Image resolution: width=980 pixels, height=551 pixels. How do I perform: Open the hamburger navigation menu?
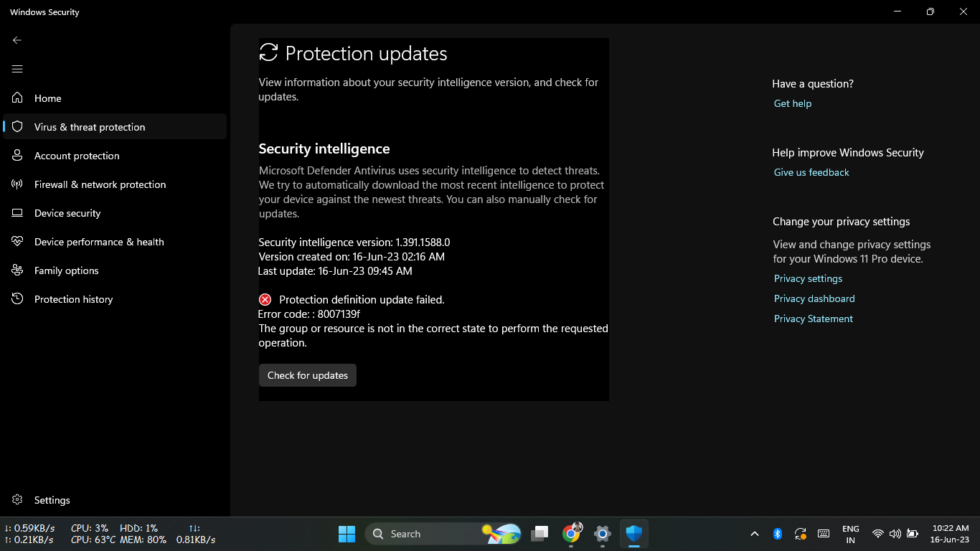(17, 69)
